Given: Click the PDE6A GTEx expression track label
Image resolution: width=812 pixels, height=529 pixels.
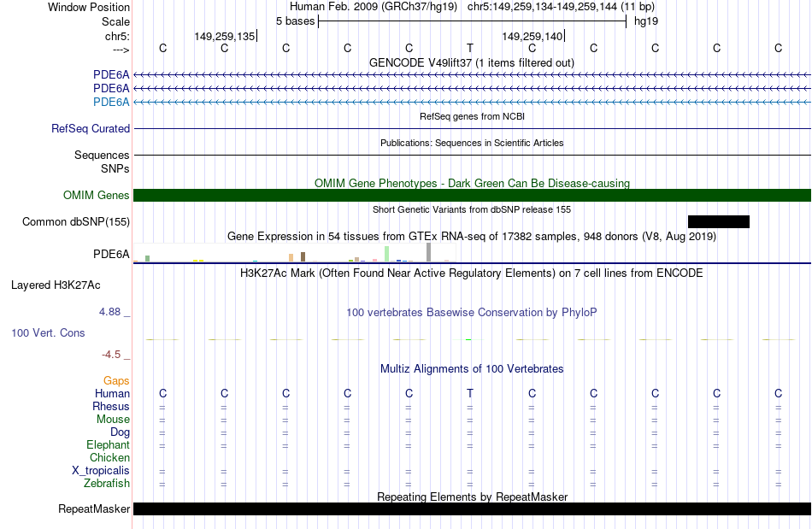Looking at the screenshot, I should pyautogui.click(x=111, y=254).
